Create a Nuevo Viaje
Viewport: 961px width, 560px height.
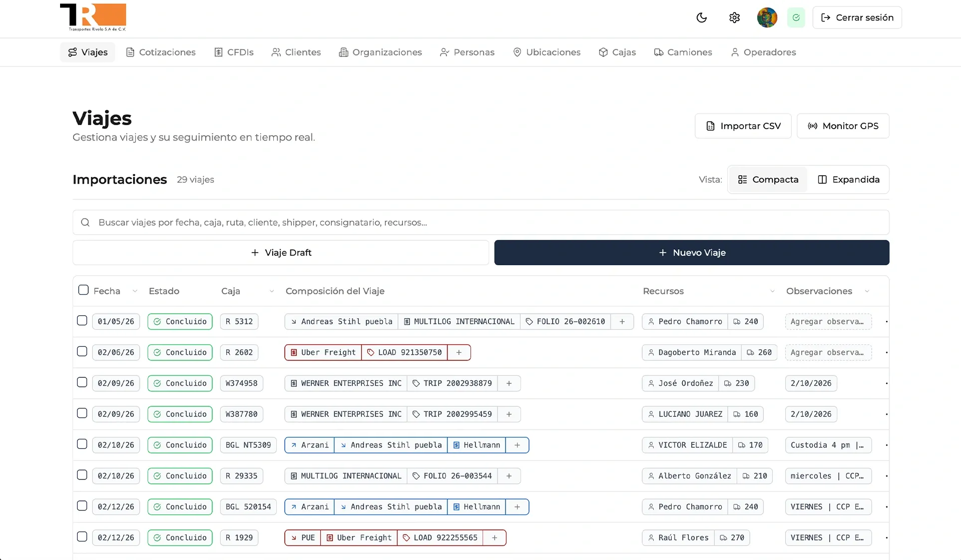[x=692, y=253]
